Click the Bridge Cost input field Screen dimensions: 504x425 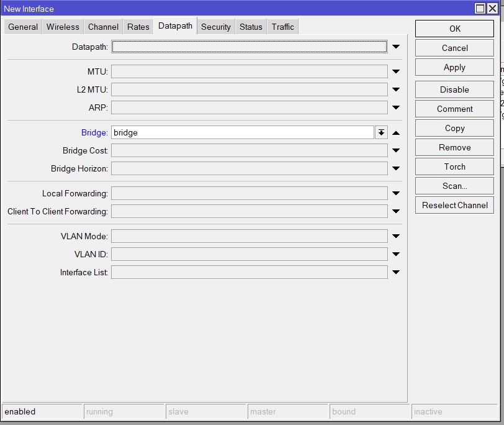coord(250,150)
